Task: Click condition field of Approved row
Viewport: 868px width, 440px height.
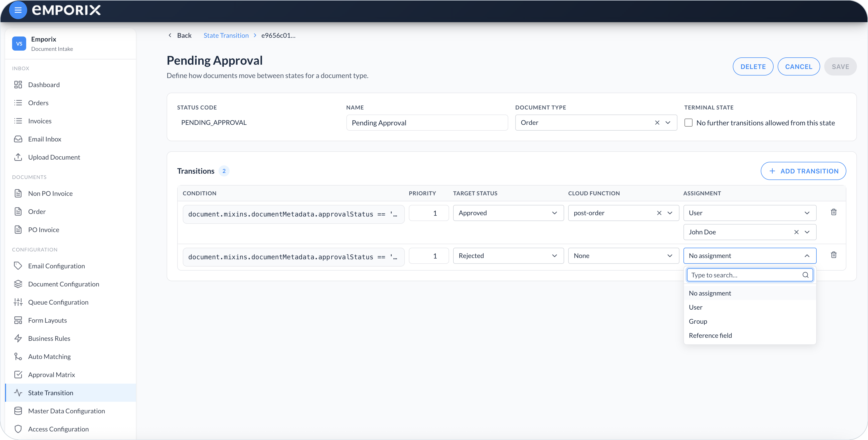Action: (294, 214)
